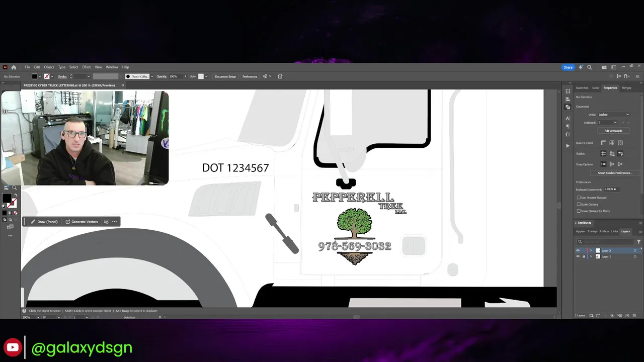Click status bar help question icon
The width and height of the screenshot is (644, 362).
point(24,311)
